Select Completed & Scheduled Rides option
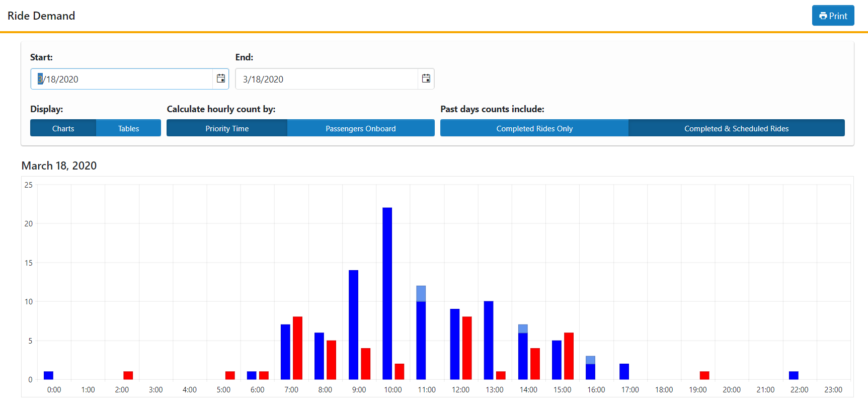 (737, 128)
